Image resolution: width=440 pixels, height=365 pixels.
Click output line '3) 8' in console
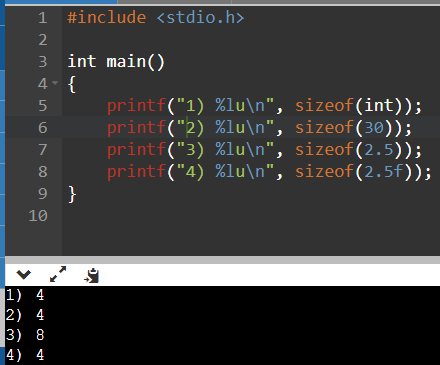[x=25, y=335]
